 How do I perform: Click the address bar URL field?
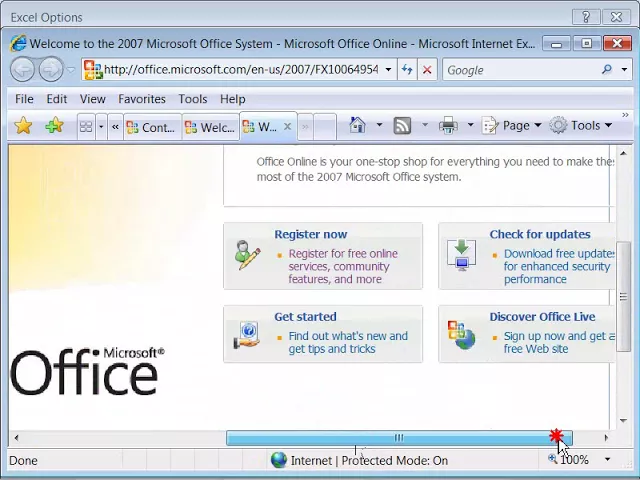[x=233, y=70]
